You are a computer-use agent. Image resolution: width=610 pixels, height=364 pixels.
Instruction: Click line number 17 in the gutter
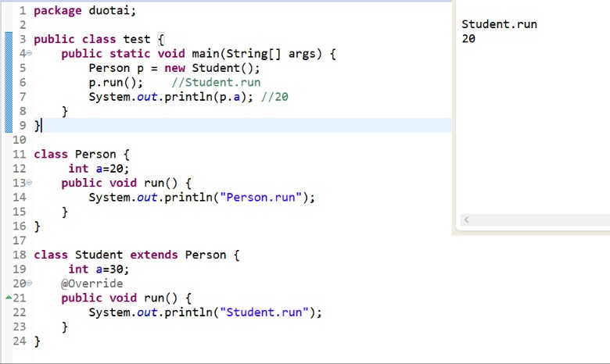point(19,241)
